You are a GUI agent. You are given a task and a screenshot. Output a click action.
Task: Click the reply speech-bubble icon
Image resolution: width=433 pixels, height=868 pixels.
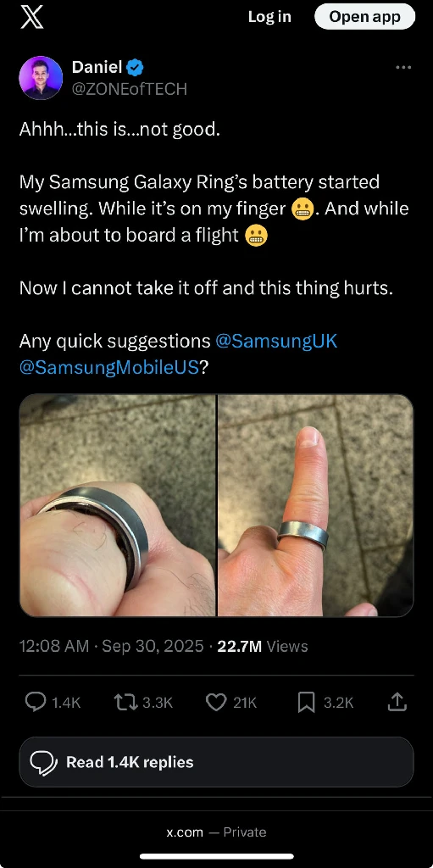pos(36,703)
